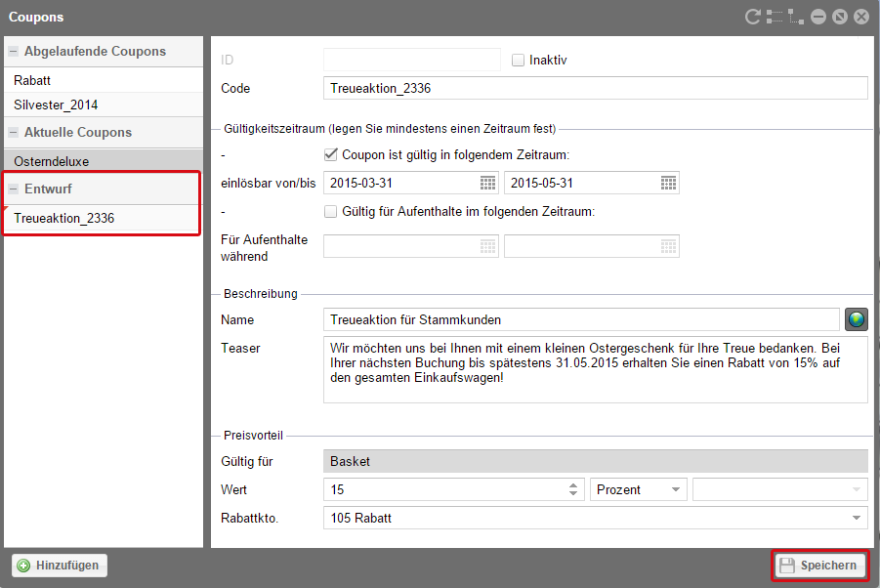
Task: Click into the Code text field
Action: (x=594, y=88)
